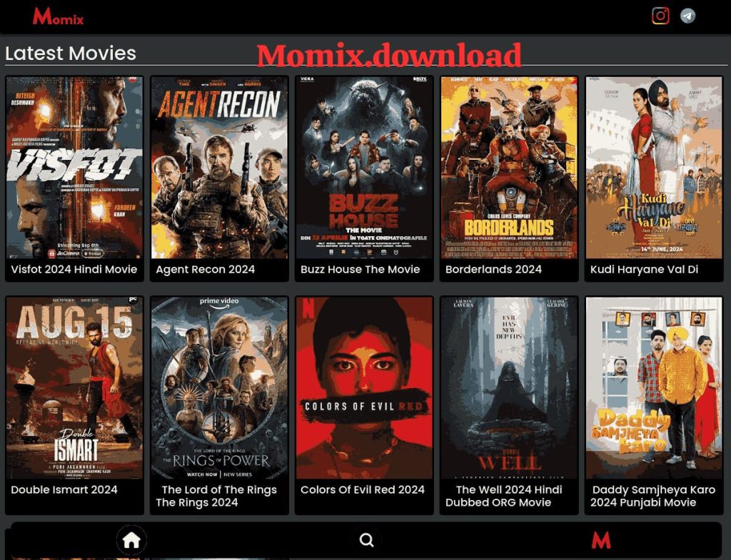Open the Telegram icon in header
This screenshot has width=731, height=560.
[687, 16]
